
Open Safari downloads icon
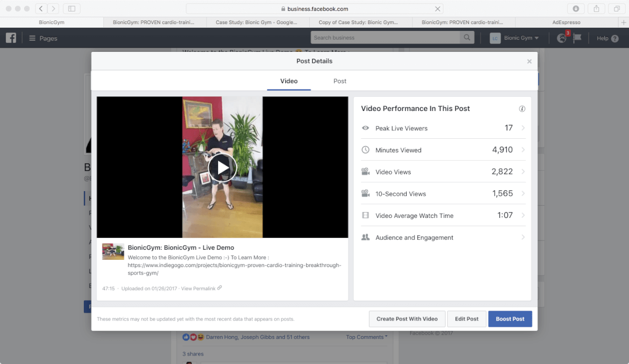pos(576,9)
